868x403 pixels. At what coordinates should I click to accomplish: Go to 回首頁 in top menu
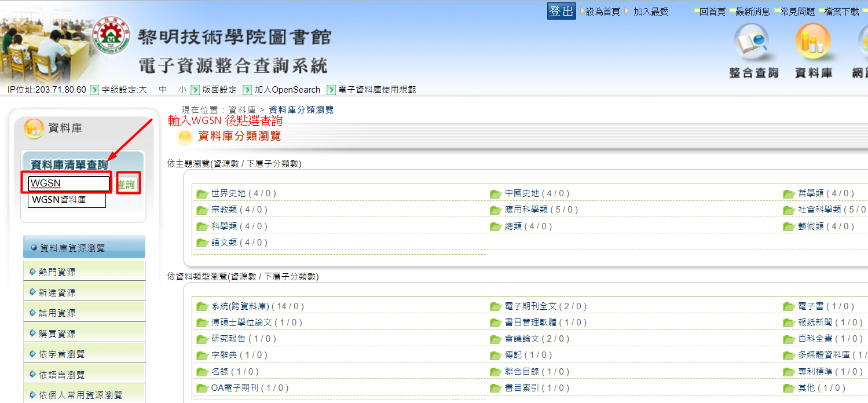coord(712,12)
